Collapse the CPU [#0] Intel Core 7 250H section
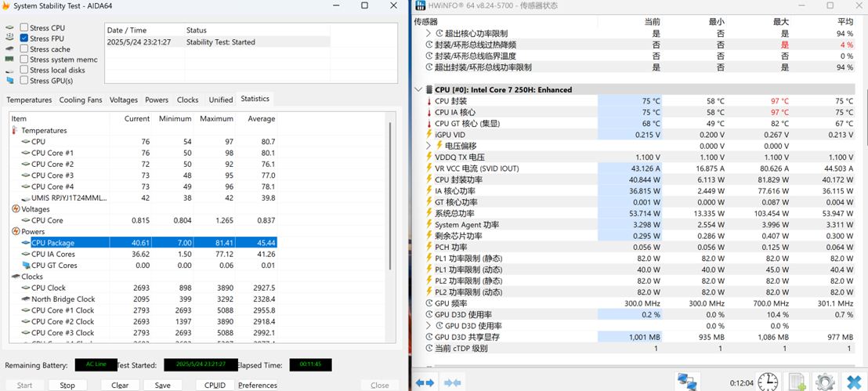The height and width of the screenshot is (391, 868). (x=418, y=90)
